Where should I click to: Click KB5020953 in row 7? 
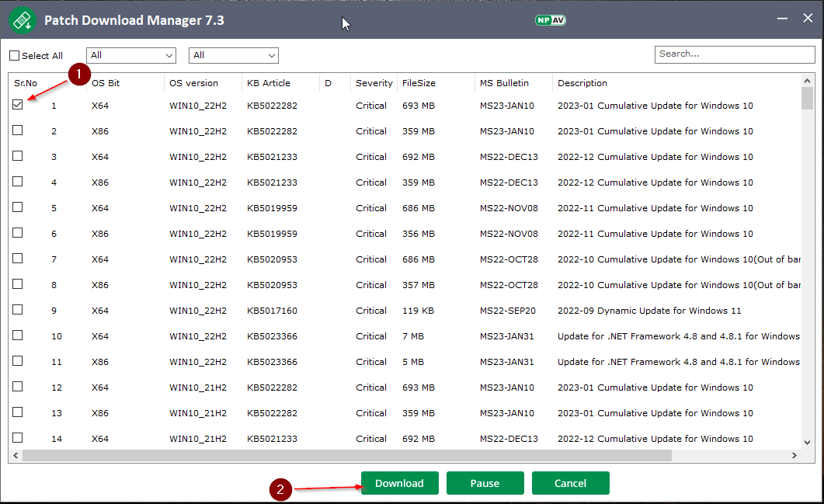click(x=273, y=259)
